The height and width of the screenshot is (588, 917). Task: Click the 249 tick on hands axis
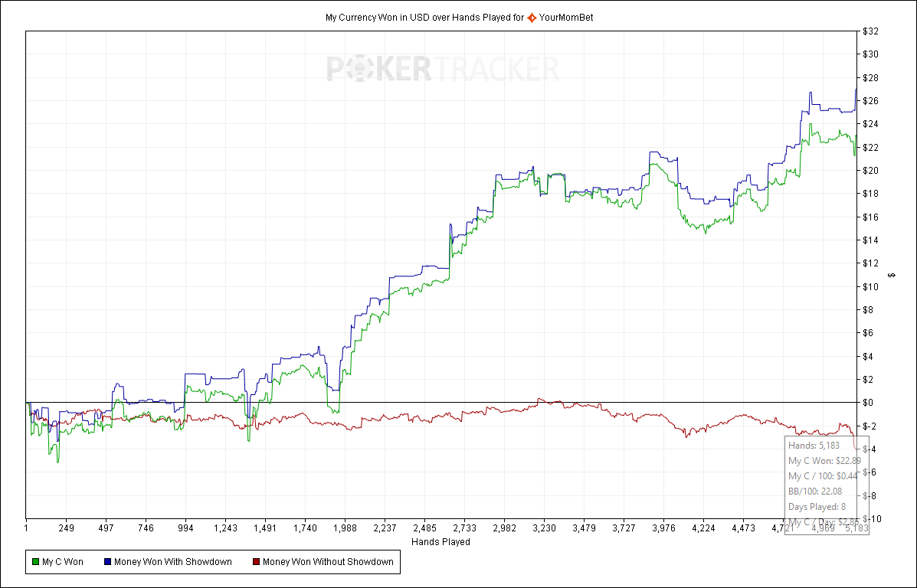(66, 528)
